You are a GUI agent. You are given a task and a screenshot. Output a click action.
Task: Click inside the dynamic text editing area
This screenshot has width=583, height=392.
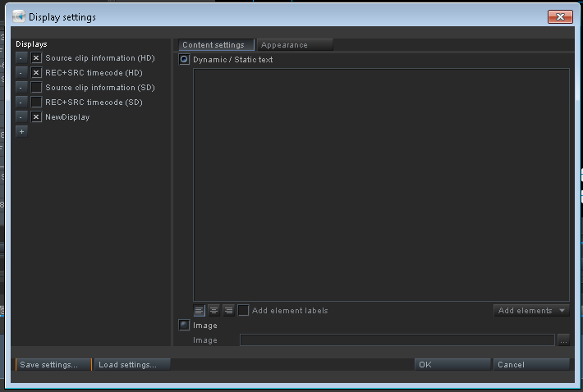tap(381, 185)
